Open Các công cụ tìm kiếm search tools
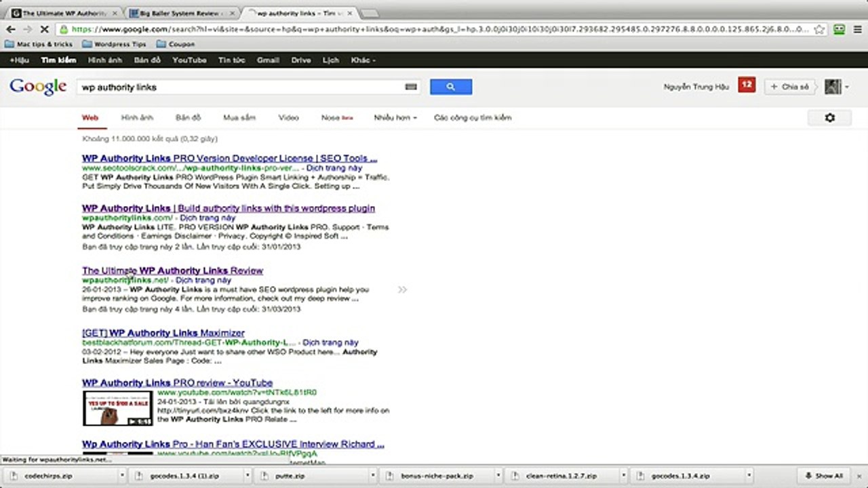Image resolution: width=868 pixels, height=488 pixels. (473, 118)
